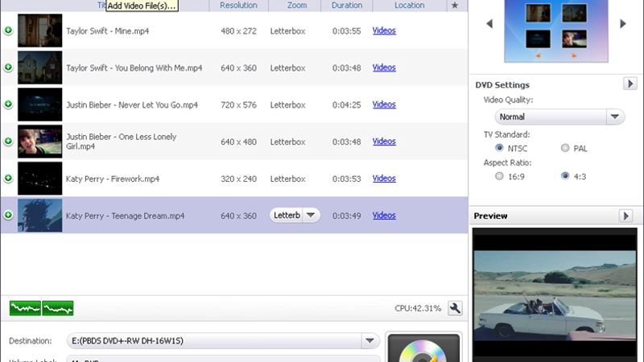
Task: Sort by Resolution column header
Action: tap(238, 6)
